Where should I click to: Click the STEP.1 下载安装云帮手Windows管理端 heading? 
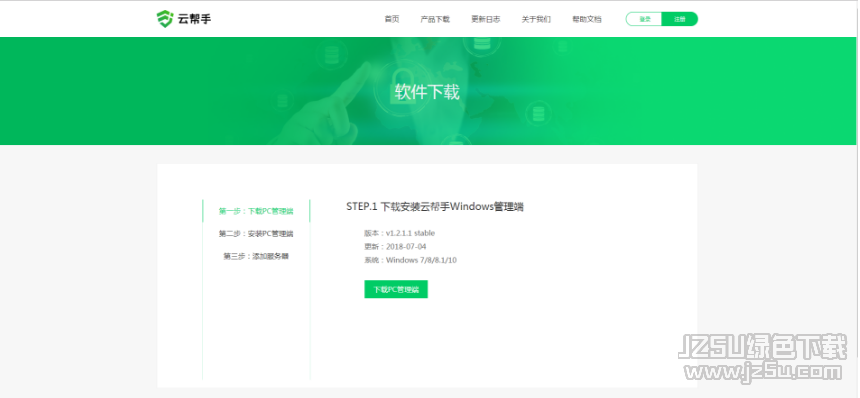pos(435,207)
